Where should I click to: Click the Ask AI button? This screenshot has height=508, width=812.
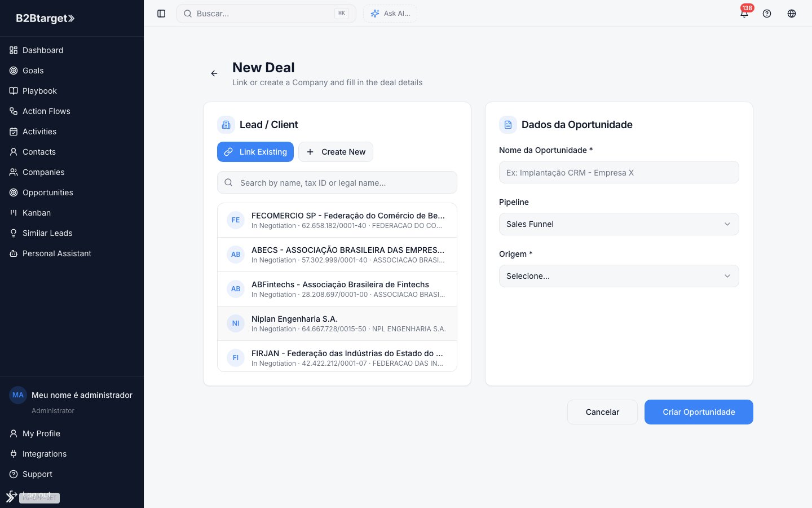(390, 14)
